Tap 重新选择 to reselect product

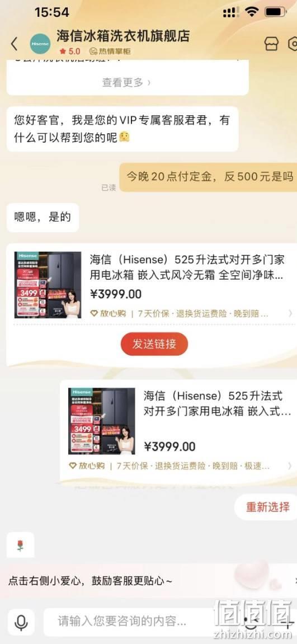click(268, 507)
